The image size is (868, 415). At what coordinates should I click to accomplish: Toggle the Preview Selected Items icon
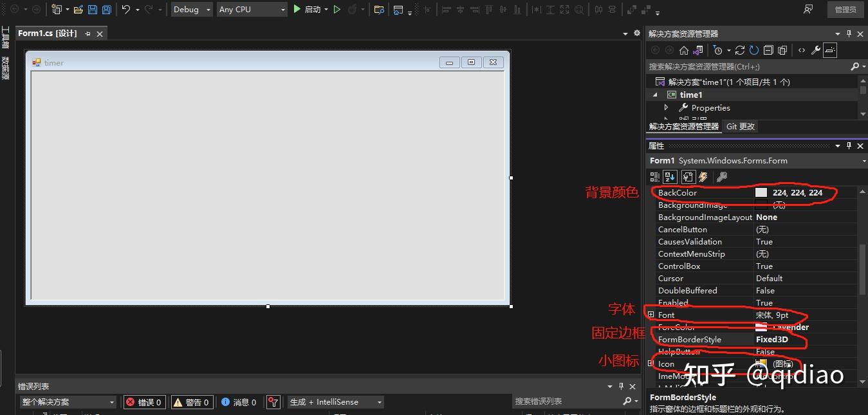[x=830, y=50]
